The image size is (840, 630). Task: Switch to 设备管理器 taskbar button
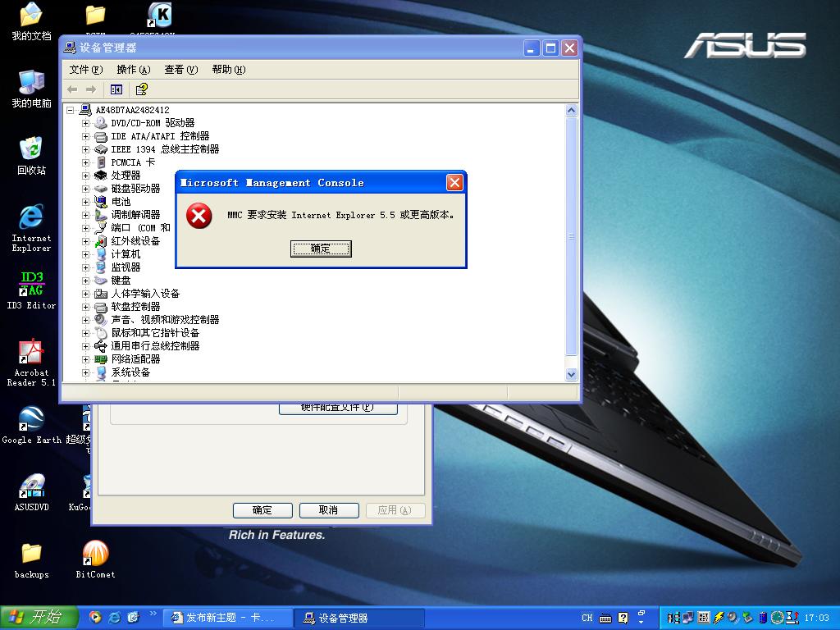359,618
